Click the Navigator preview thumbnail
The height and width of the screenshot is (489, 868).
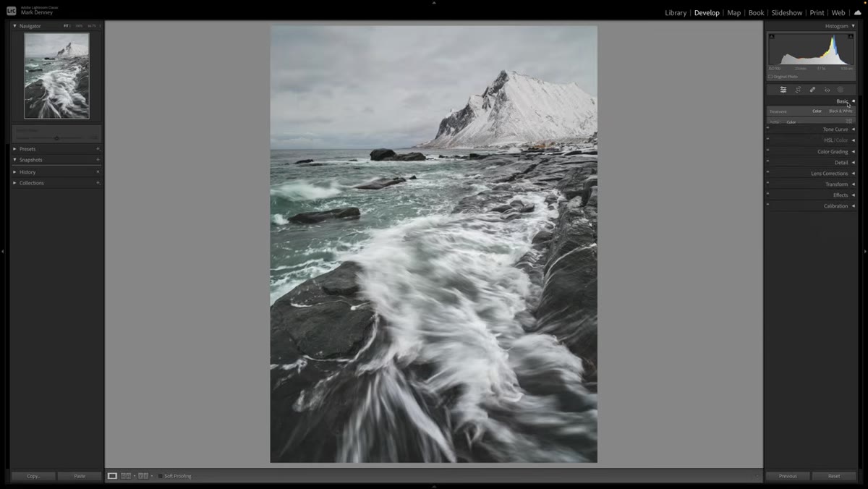click(x=57, y=75)
